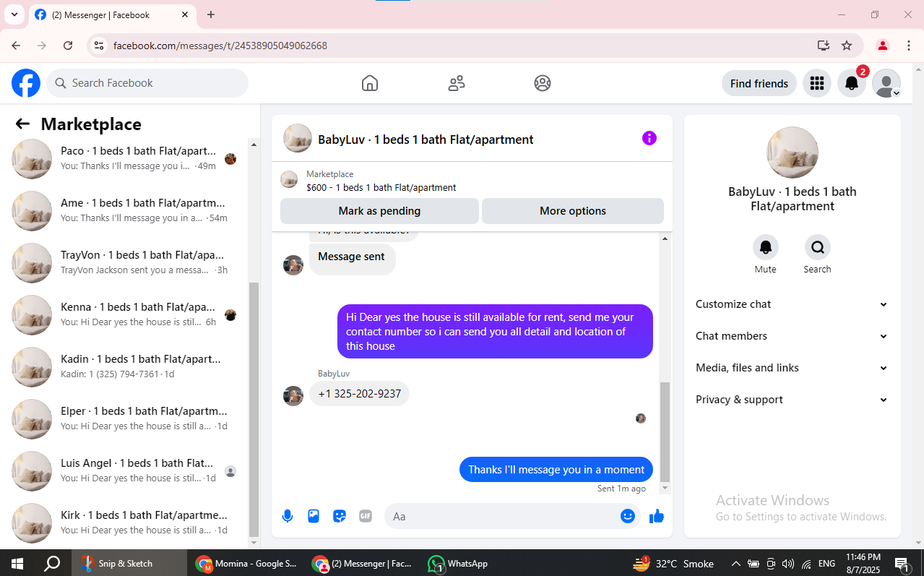Record a voice clip with microphone
Screen dimensions: 924x576
click(288, 516)
